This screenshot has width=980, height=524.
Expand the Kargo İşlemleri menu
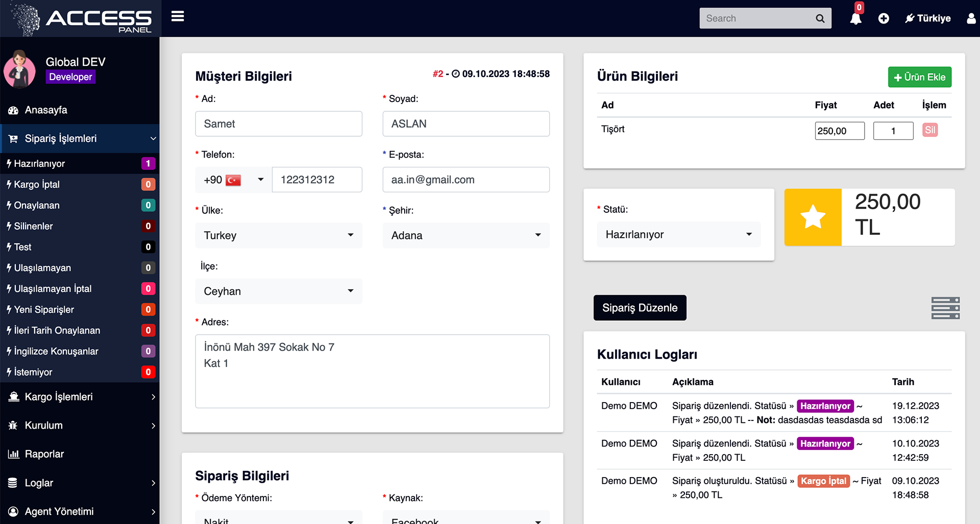80,397
